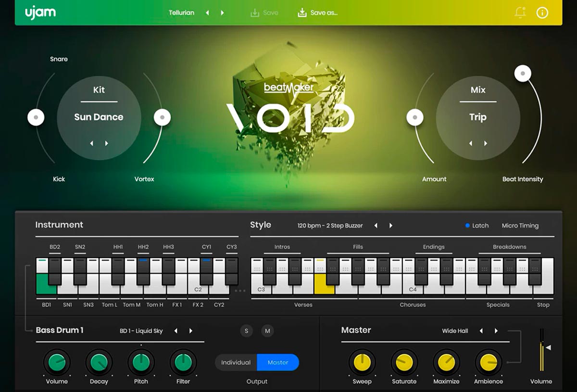Select next Mix preset under Trip
Viewport: 577px width, 392px height.
tap(486, 143)
